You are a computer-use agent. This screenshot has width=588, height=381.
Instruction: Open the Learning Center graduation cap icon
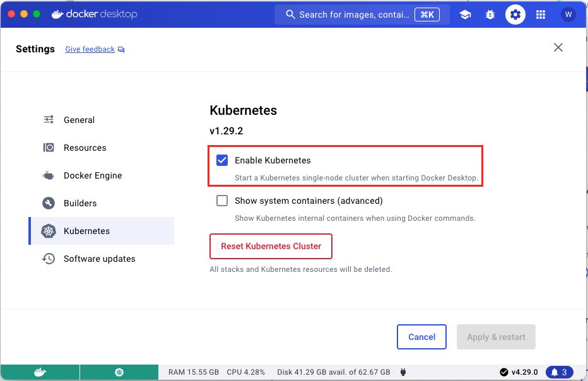(x=465, y=15)
